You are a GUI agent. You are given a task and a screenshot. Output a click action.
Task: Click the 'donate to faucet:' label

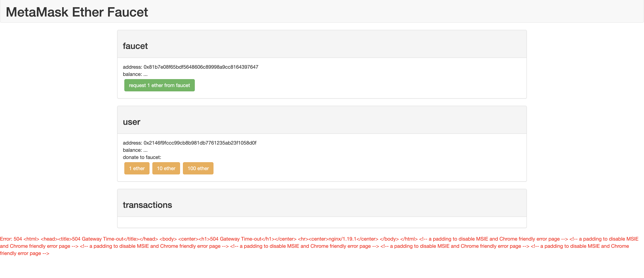click(142, 157)
